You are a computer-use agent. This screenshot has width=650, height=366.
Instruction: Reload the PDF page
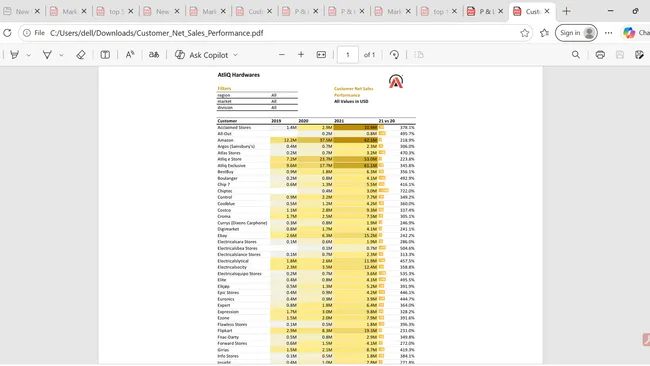7,33
